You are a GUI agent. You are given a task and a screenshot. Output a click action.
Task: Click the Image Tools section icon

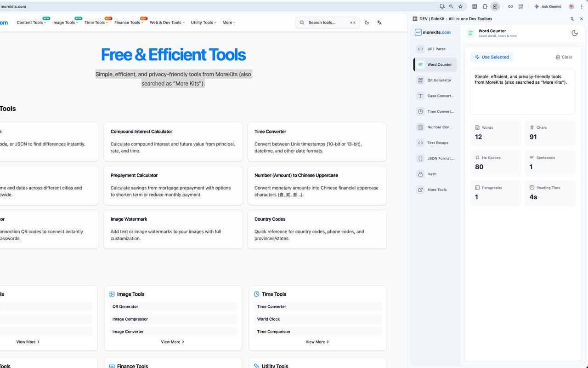click(x=112, y=294)
